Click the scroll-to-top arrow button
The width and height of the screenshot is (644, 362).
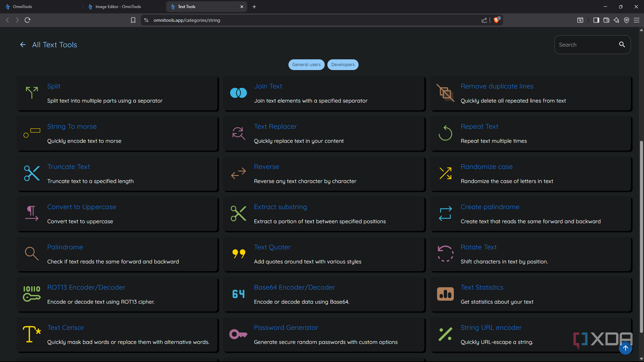[626, 348]
